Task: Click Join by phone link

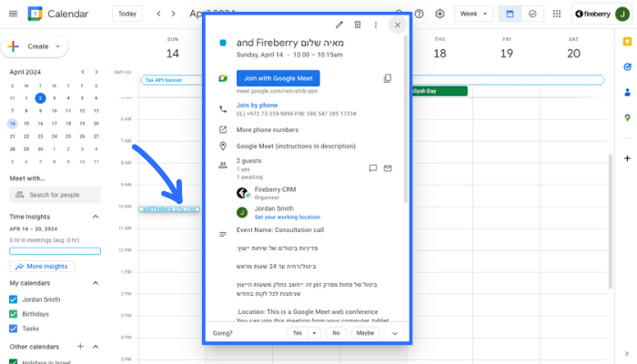Action: click(258, 106)
